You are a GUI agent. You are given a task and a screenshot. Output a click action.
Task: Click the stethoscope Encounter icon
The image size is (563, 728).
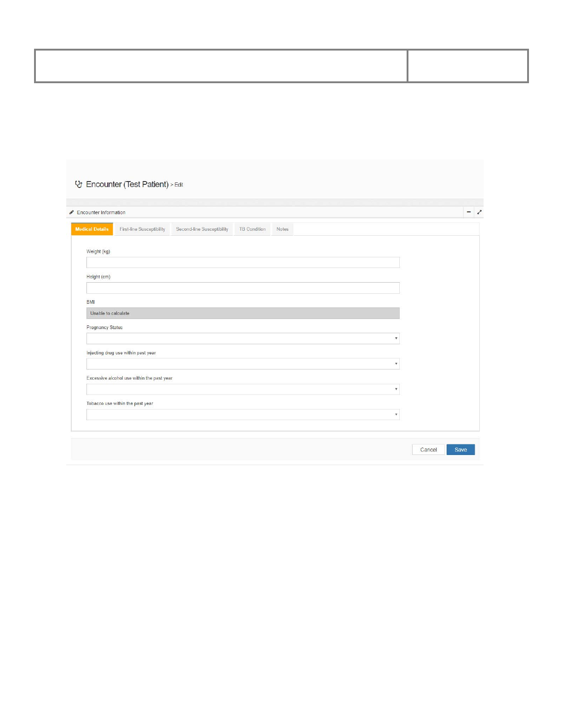pos(79,184)
